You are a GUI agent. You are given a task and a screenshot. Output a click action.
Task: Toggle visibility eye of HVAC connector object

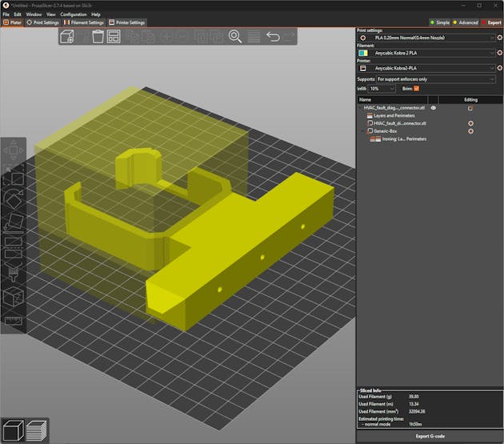coord(434,107)
